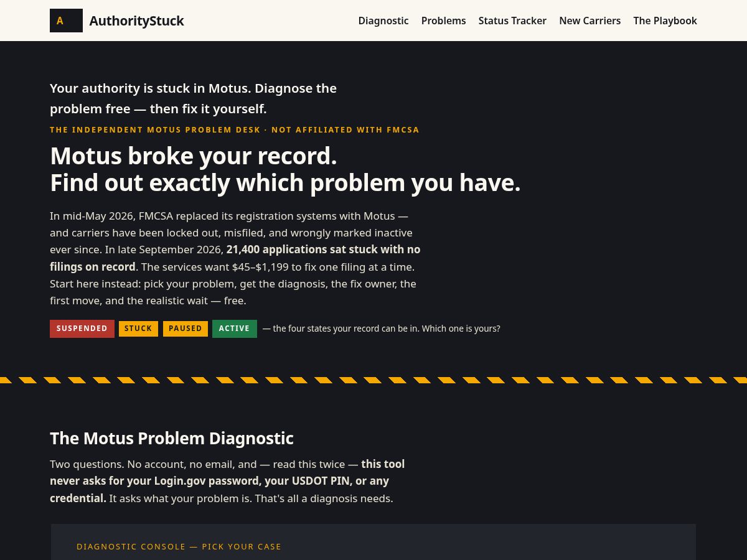
Task: Open the AuthorityStuck home link
Action: click(x=117, y=21)
